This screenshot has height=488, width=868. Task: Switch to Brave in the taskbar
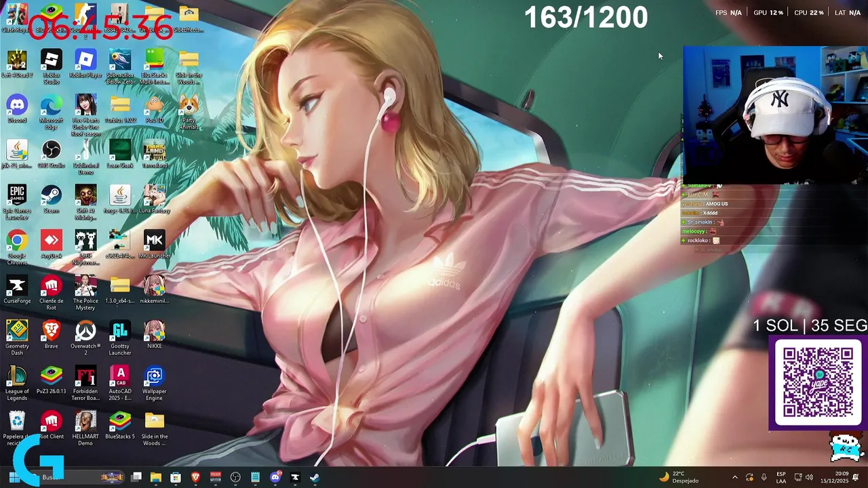coord(196,477)
